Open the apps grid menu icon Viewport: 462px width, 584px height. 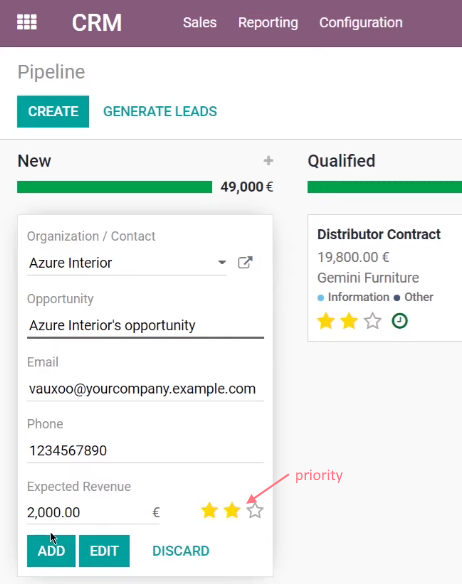tap(27, 22)
